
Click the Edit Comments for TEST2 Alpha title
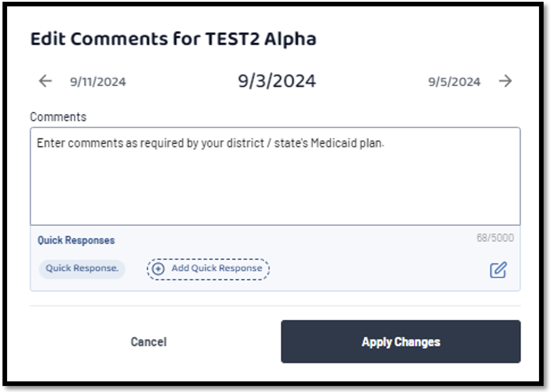(173, 39)
